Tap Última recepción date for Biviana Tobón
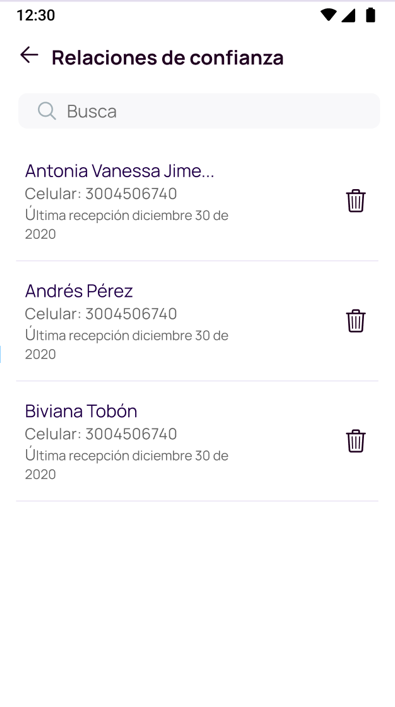Viewport: 395px width, 707px height. [127, 465]
